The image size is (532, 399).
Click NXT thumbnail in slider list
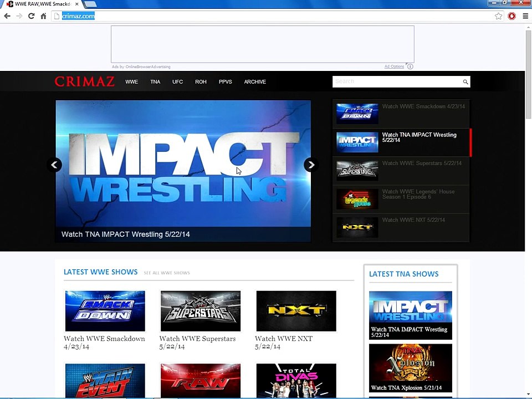(x=357, y=228)
